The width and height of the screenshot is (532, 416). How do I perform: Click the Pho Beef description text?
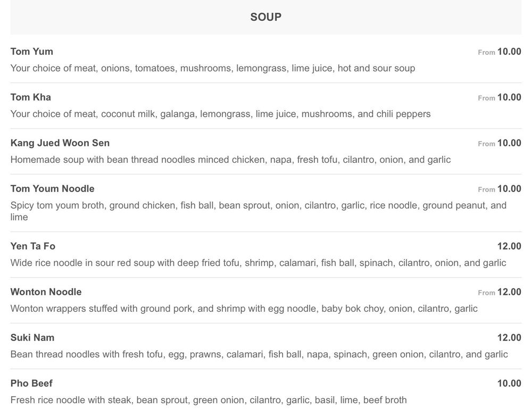(x=209, y=400)
